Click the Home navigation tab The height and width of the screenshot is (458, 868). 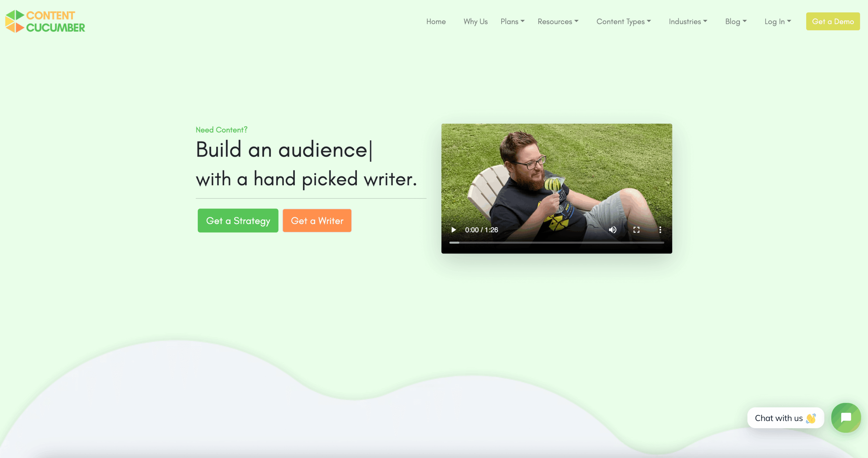pos(436,21)
